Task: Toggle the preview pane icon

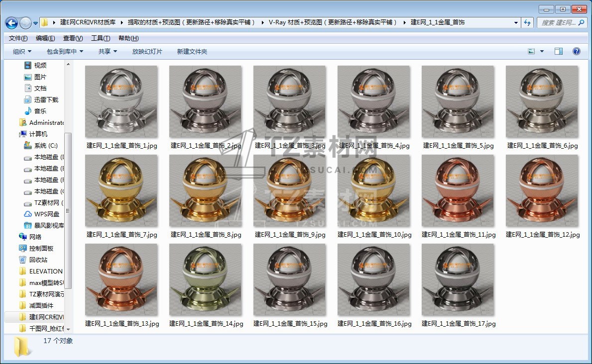Action: [x=559, y=51]
